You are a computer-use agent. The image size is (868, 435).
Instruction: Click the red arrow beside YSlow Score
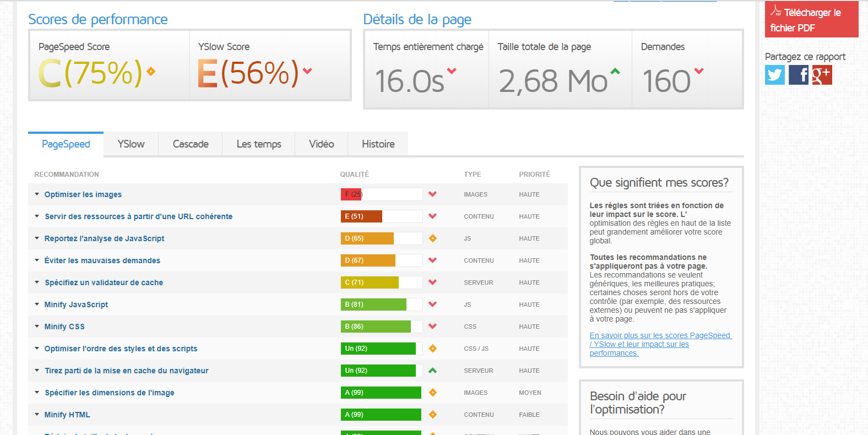tap(307, 70)
